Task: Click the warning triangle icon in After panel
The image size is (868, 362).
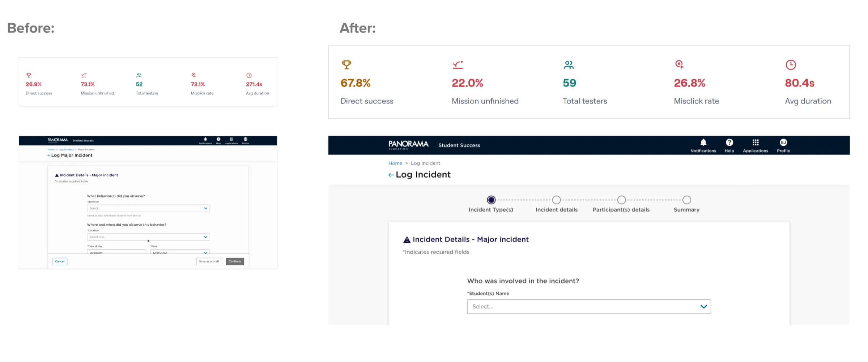Action: click(407, 239)
